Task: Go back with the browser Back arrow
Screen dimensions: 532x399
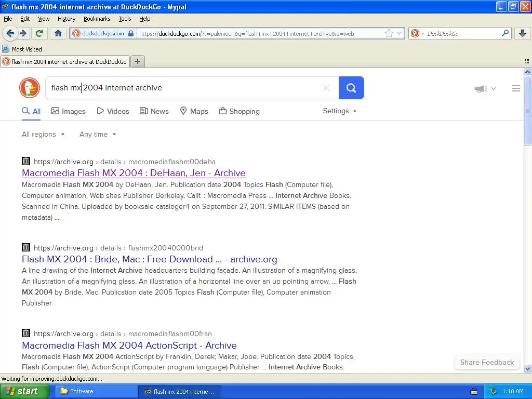Action: (x=10, y=33)
